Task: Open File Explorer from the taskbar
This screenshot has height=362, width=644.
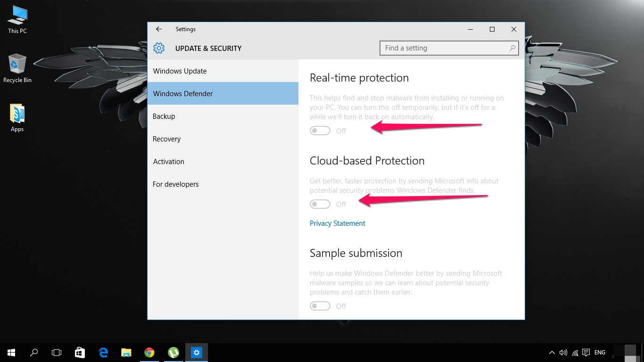Action: pyautogui.click(x=126, y=352)
